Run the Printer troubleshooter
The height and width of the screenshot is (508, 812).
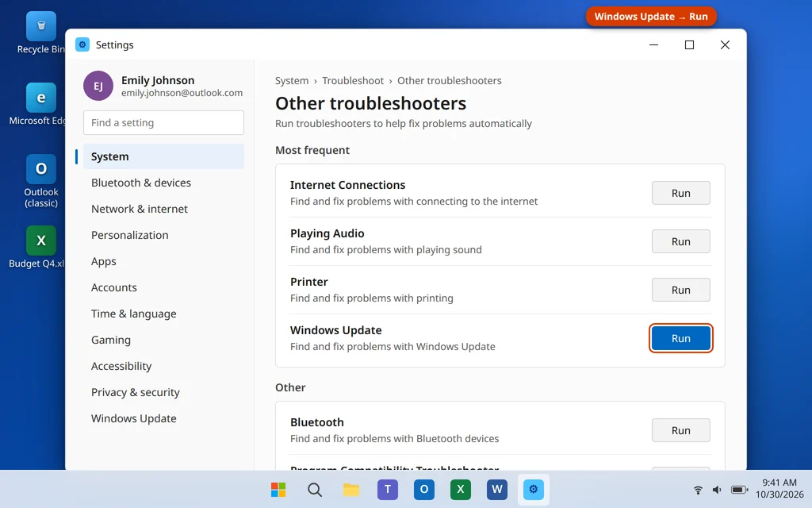pyautogui.click(x=680, y=290)
